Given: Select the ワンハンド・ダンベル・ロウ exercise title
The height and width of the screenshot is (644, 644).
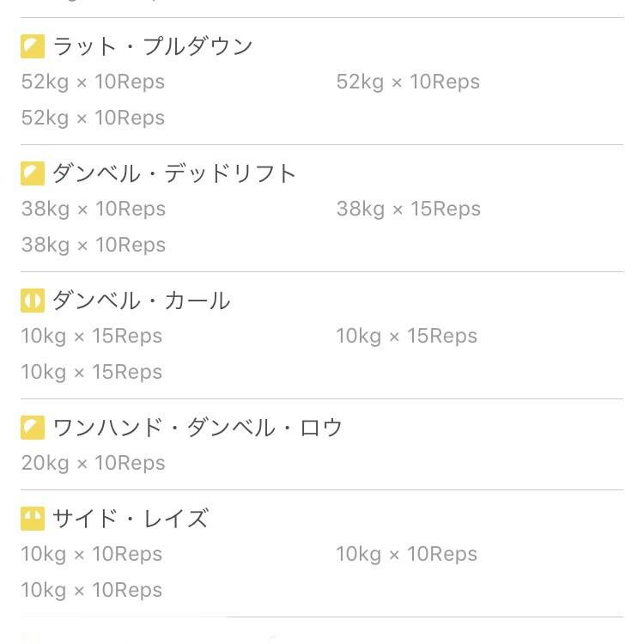Looking at the screenshot, I should 197,428.
